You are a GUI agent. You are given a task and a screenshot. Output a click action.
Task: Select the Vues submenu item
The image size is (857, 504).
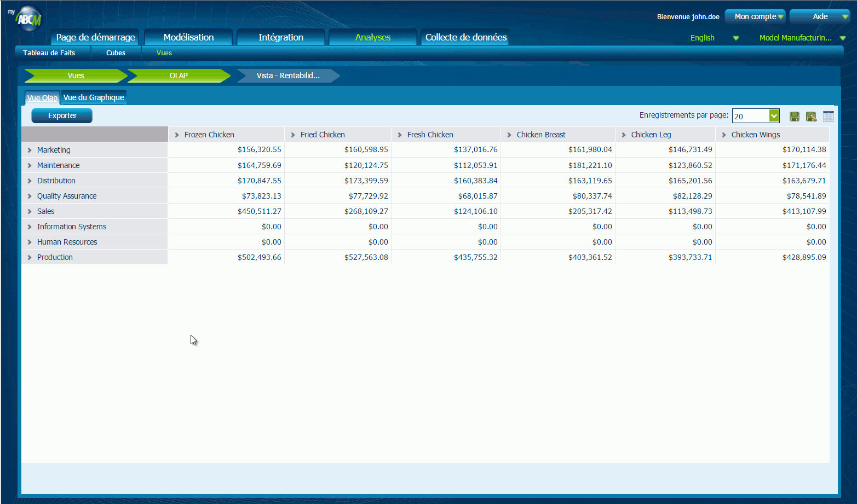click(x=164, y=53)
